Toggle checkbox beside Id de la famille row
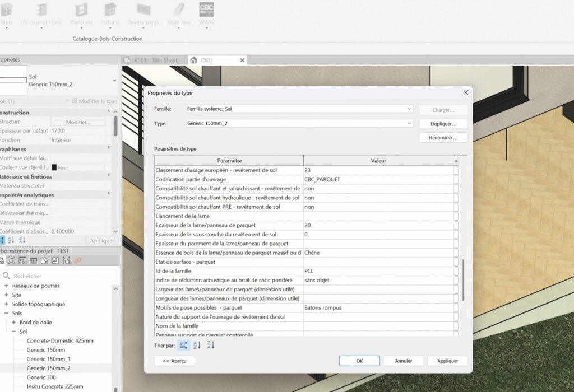Screen dimensions: 574x392 pyautogui.click(x=456, y=271)
